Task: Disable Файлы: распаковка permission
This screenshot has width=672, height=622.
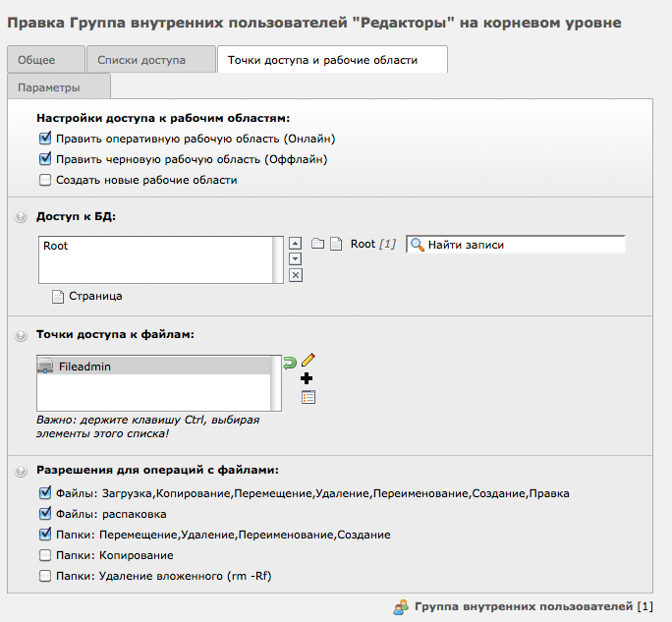Action: click(x=44, y=514)
